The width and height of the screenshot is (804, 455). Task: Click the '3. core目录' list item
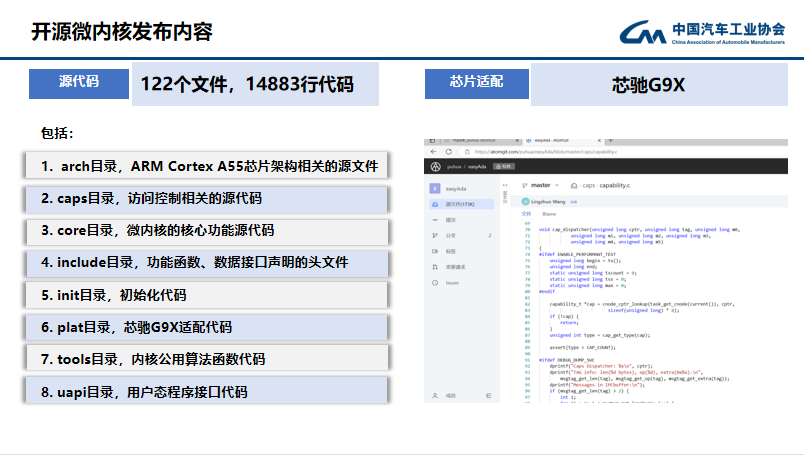click(206, 231)
